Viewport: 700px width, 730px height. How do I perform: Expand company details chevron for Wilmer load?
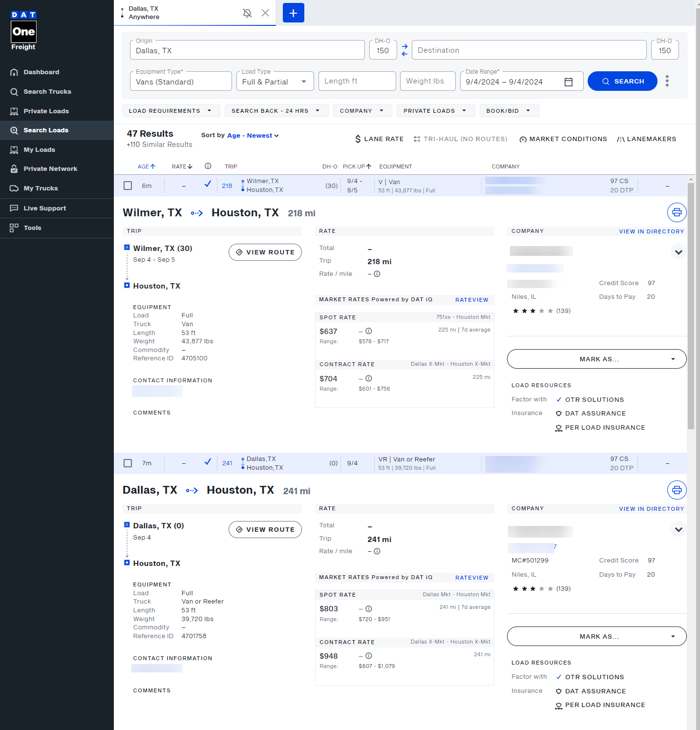(x=679, y=252)
